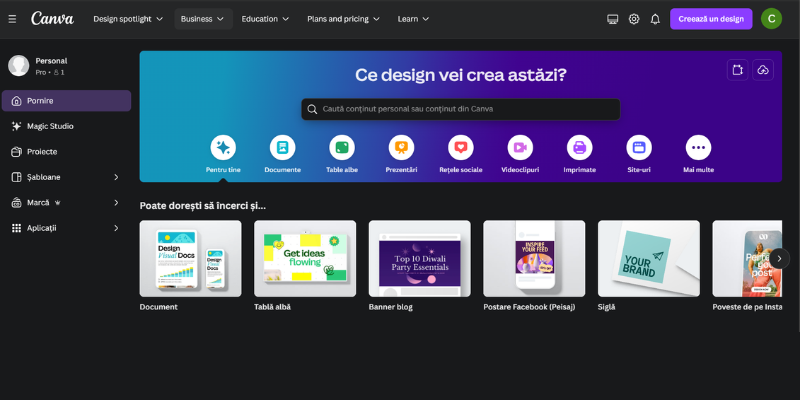Viewport: 800px width, 400px height.
Task: Expand the Education dropdown
Action: [265, 19]
